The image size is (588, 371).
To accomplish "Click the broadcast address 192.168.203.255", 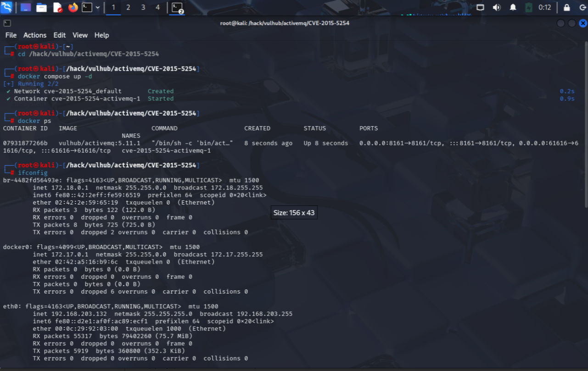I will (x=264, y=314).
